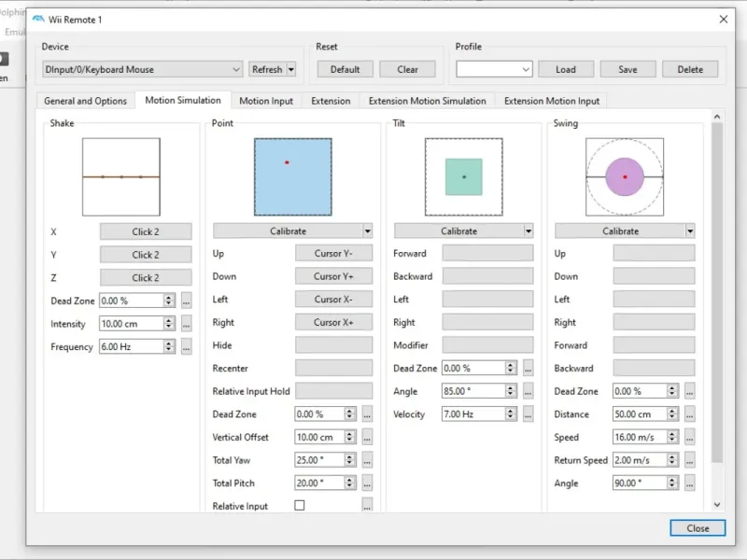Click the Shake Intensity spinner arrows
This screenshot has height=560, width=747.
[x=169, y=324]
